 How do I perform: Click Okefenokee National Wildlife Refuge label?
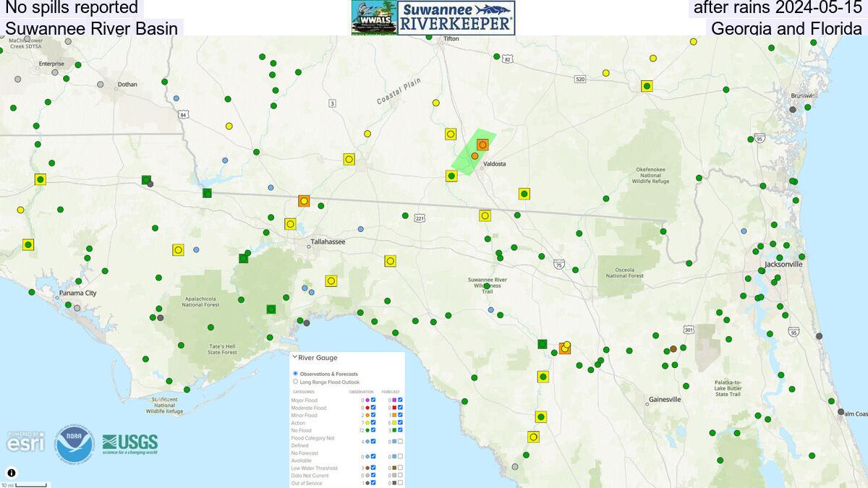pos(650,175)
